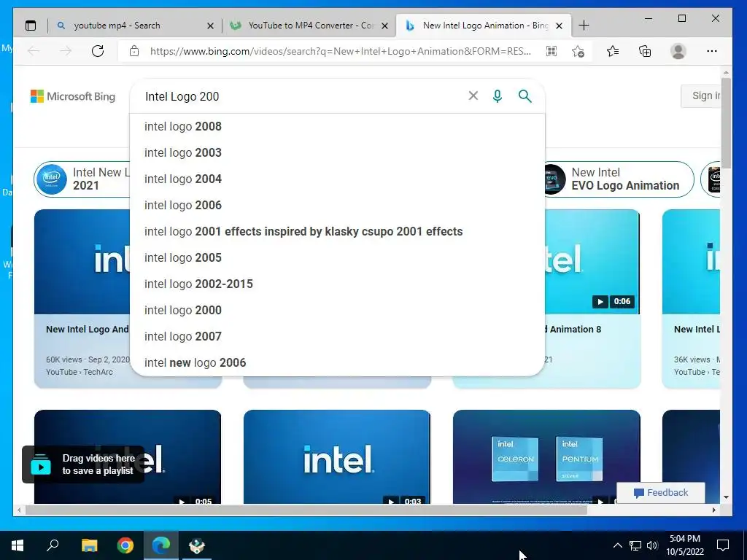The width and height of the screenshot is (747, 560).
Task: Show hidden system tray icons
Action: pyautogui.click(x=617, y=545)
